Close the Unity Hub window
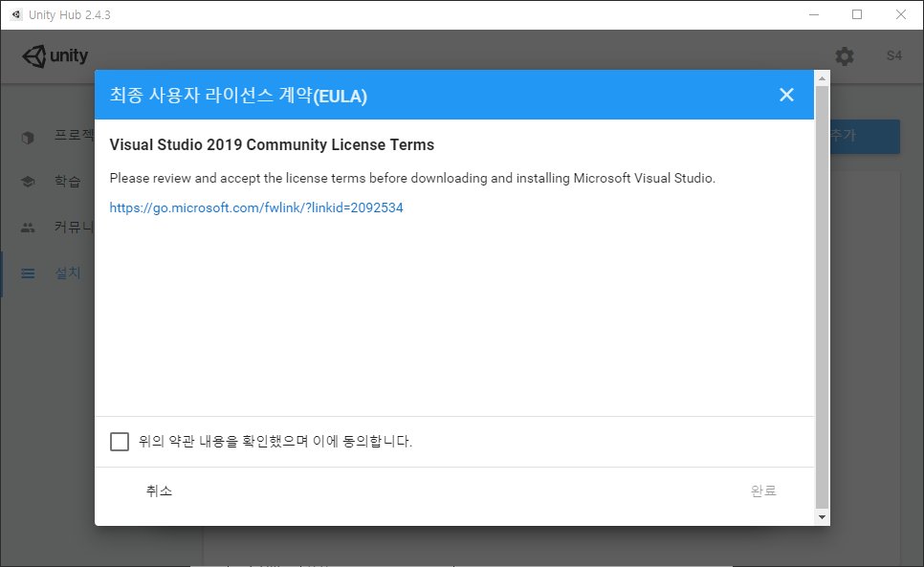 (x=901, y=14)
